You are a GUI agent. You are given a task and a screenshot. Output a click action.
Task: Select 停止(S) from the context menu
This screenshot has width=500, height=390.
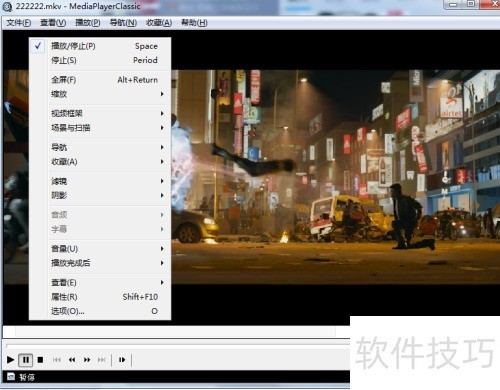[x=100, y=60]
